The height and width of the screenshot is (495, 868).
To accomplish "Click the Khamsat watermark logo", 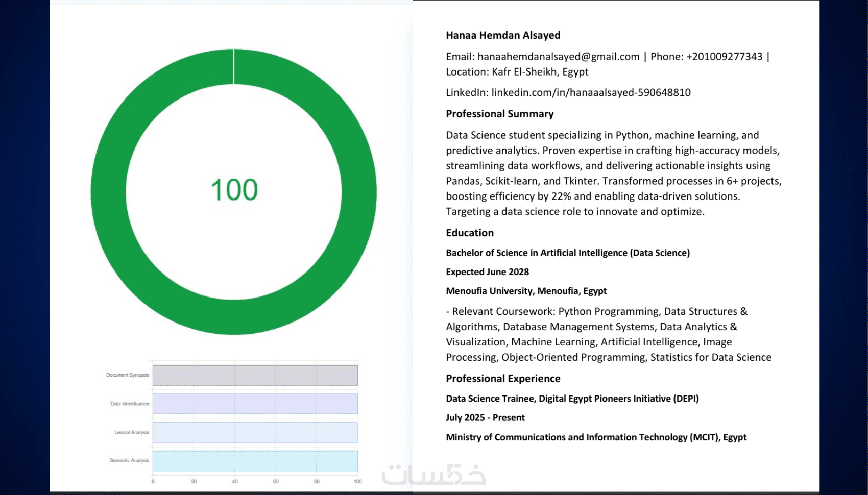I will [434, 475].
